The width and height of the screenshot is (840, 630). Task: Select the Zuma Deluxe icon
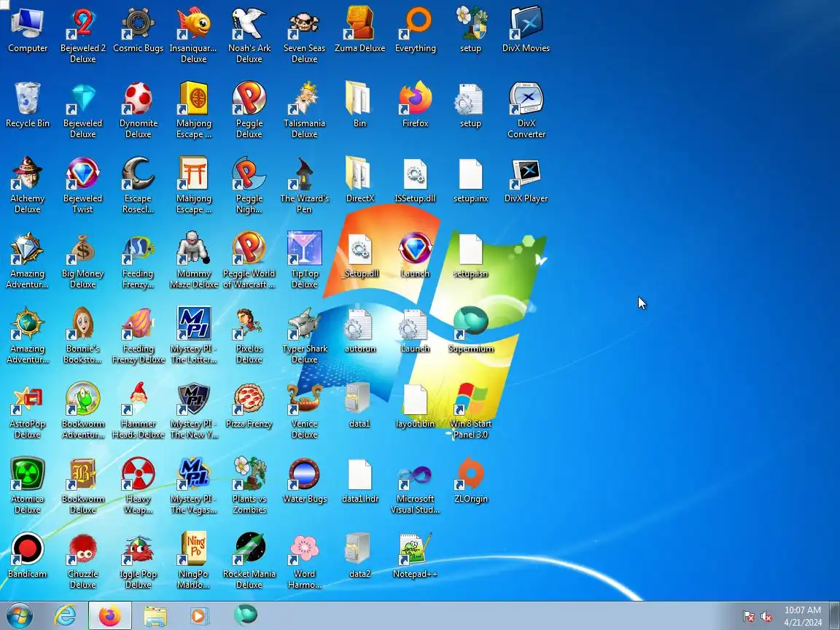360,24
